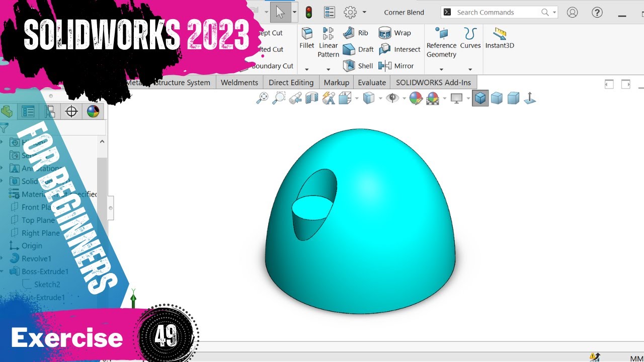Toggle Instant3D mode
The width and height of the screenshot is (644, 362).
[x=500, y=39]
